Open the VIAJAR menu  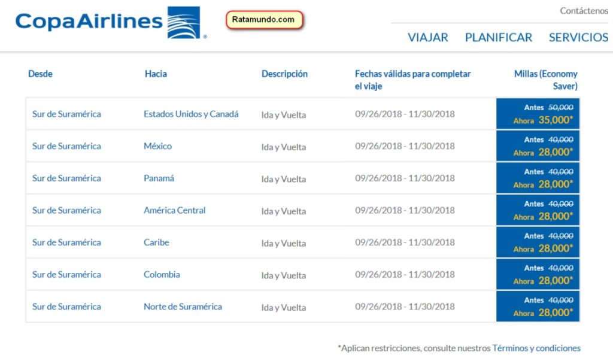427,37
